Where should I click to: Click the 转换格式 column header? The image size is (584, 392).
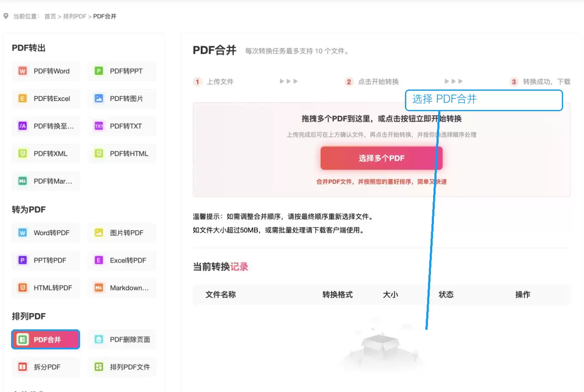pyautogui.click(x=338, y=294)
